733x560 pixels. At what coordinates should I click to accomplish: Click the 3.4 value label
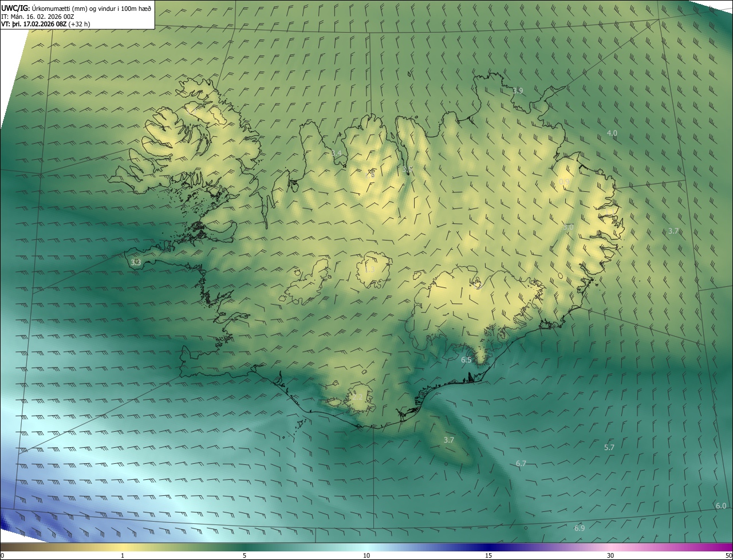pyautogui.click(x=337, y=153)
